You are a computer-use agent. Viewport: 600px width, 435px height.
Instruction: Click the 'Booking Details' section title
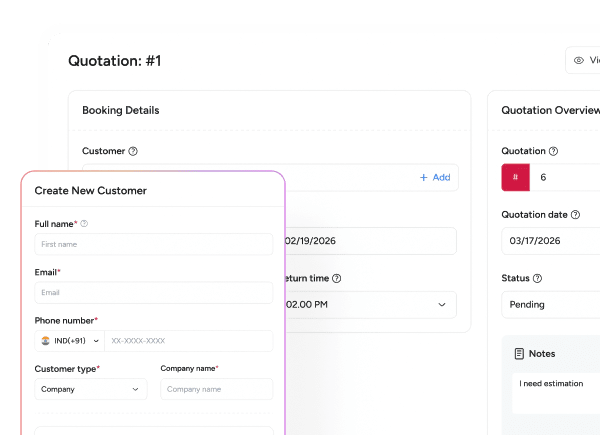[x=121, y=110]
